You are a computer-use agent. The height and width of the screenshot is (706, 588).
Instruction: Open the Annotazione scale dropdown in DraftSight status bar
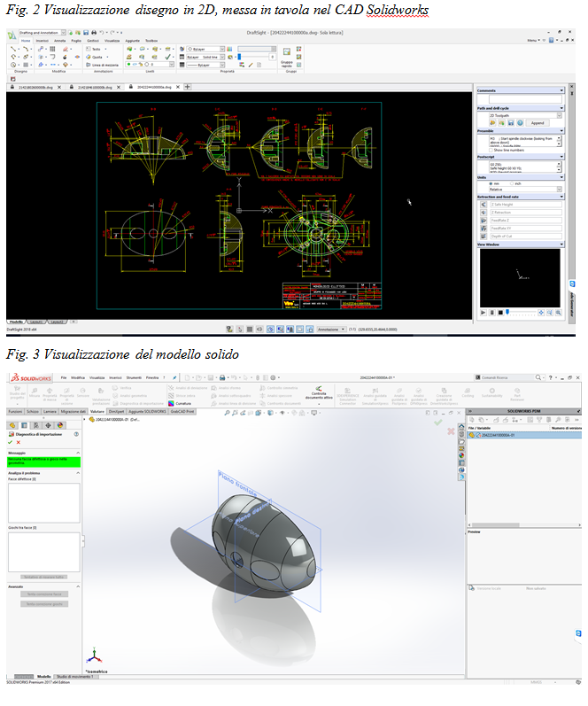[x=331, y=330]
